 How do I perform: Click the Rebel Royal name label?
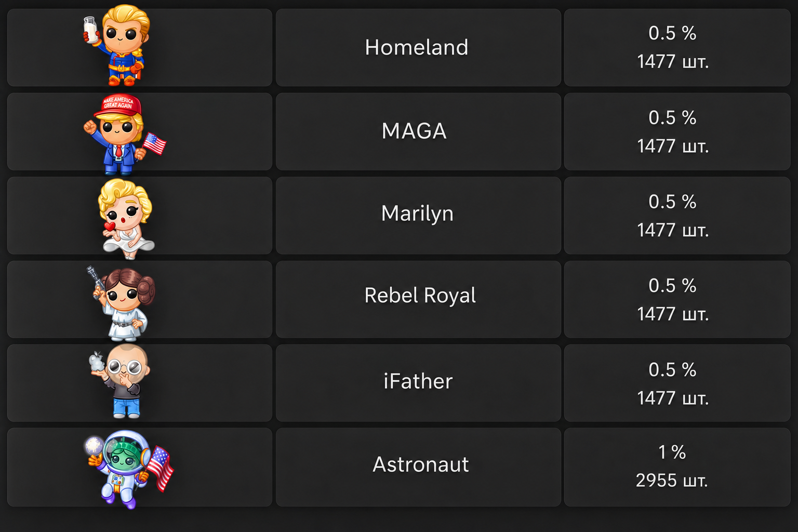[x=420, y=296]
